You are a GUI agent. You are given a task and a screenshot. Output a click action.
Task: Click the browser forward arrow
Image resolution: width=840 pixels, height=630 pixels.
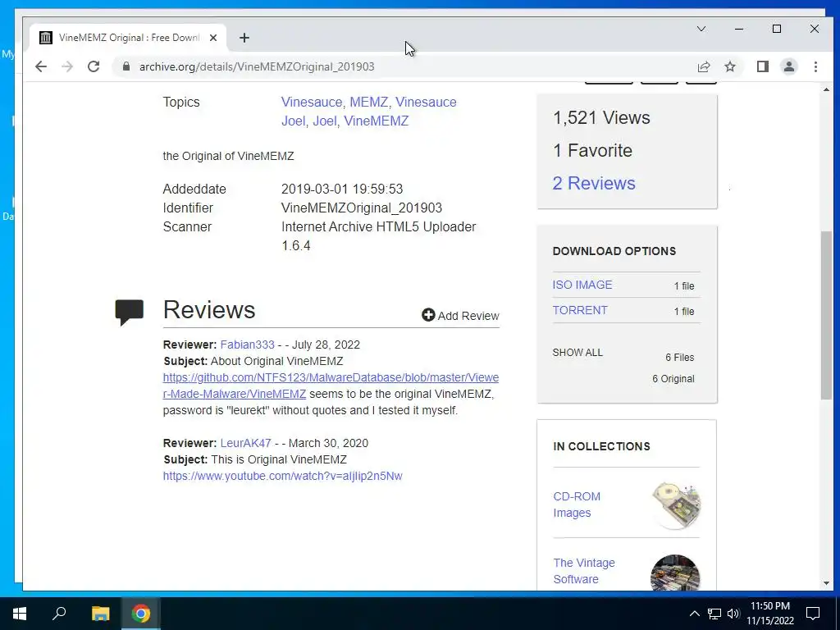coord(67,66)
